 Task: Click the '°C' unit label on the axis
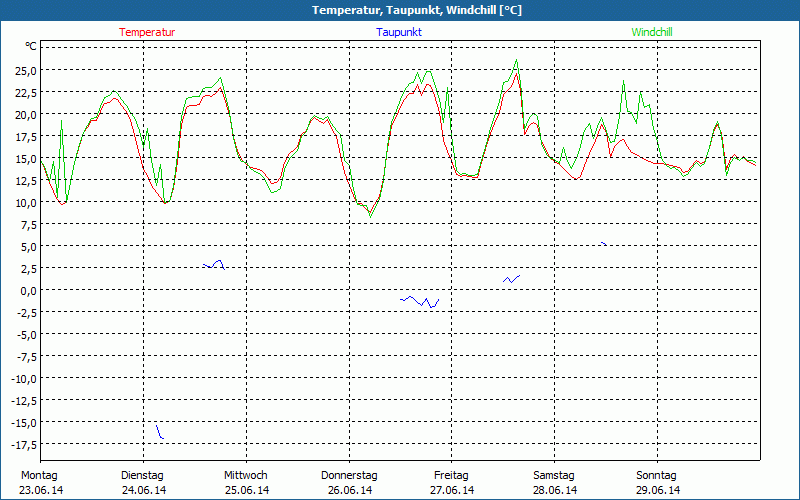[x=31, y=47]
